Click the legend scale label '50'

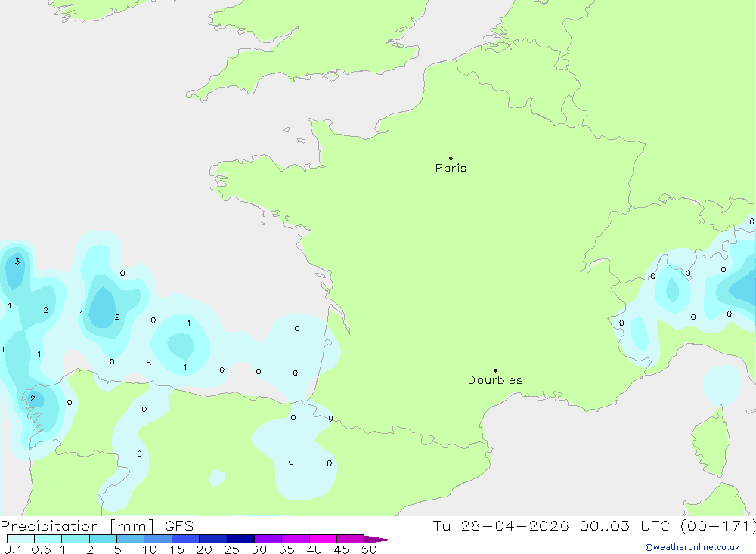(369, 549)
